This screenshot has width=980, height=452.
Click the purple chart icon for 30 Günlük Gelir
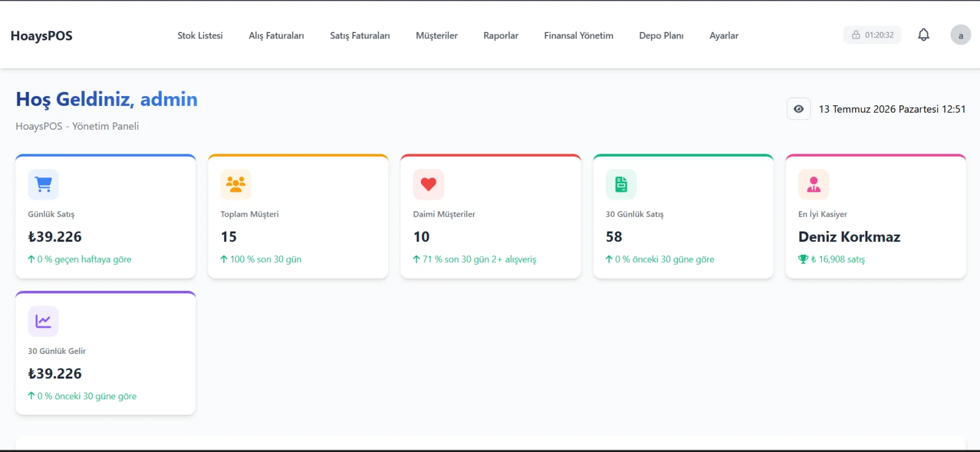[43, 321]
